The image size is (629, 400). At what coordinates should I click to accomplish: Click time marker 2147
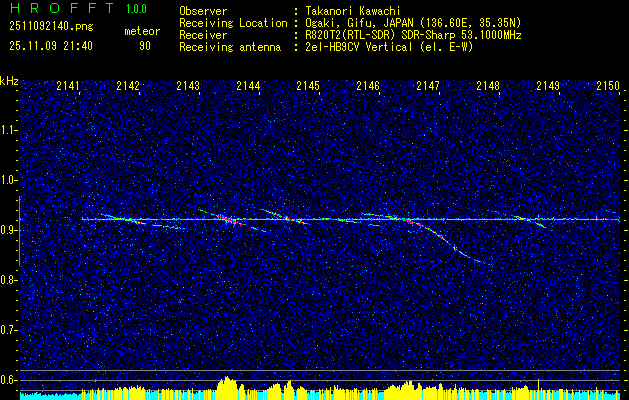428,85
